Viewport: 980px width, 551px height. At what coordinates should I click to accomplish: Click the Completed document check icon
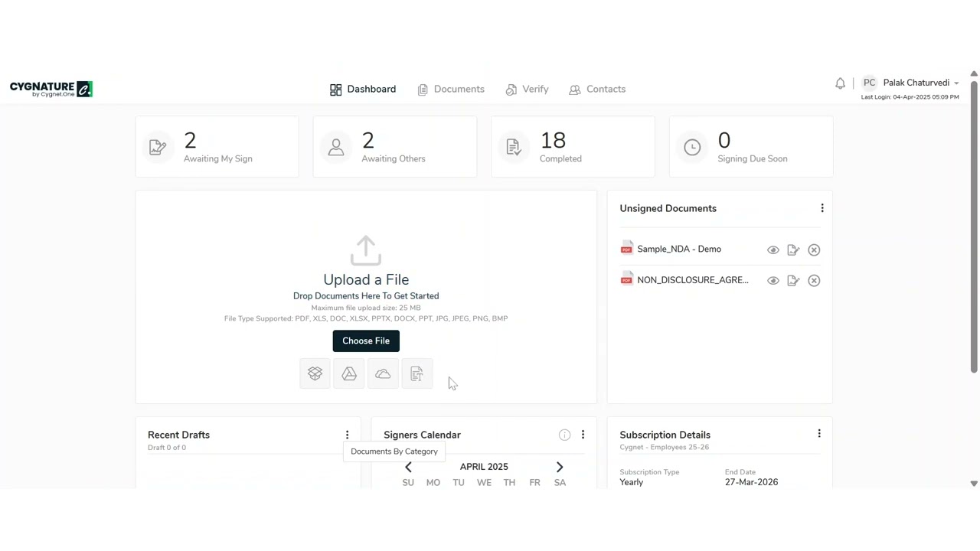coord(514,147)
